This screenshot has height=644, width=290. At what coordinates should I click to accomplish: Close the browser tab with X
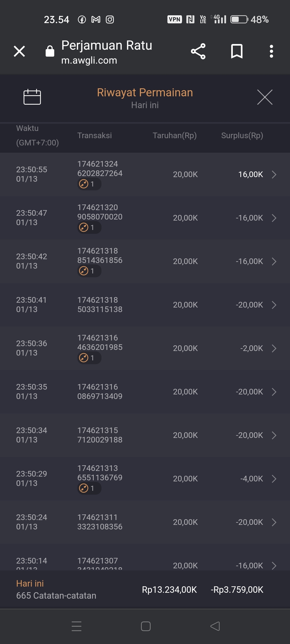point(19,51)
